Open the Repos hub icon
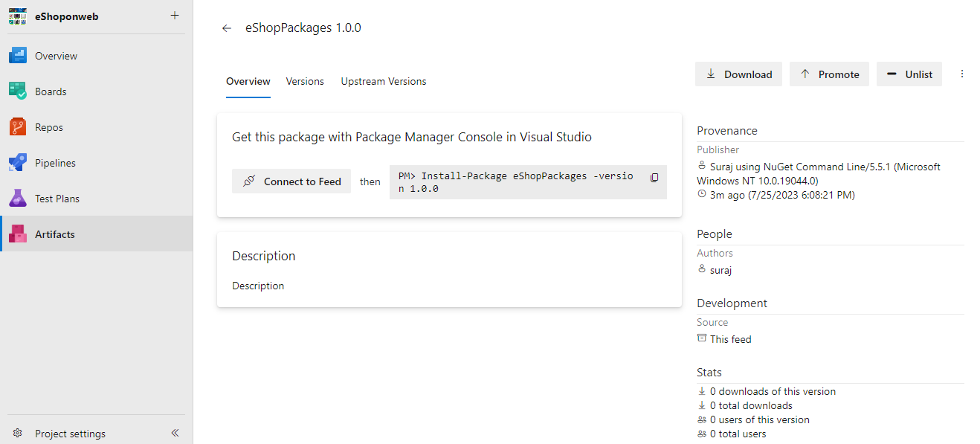Viewport: 980px width, 444px height. pos(18,127)
